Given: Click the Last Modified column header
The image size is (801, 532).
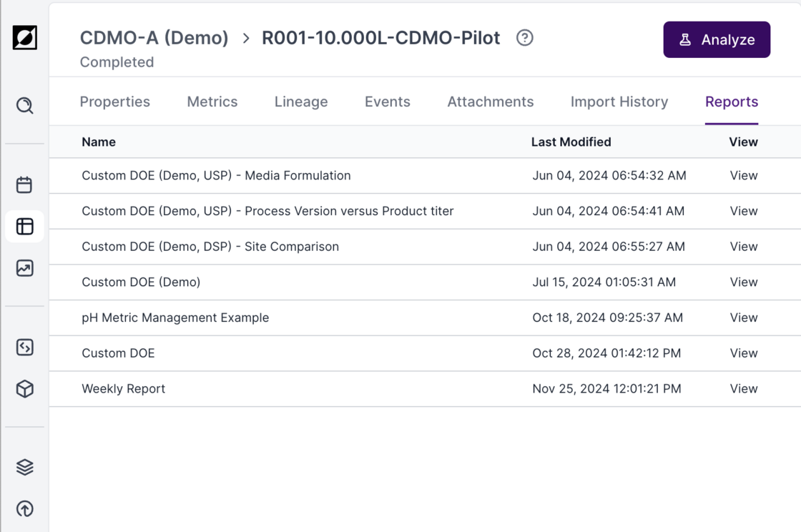Looking at the screenshot, I should (x=571, y=142).
